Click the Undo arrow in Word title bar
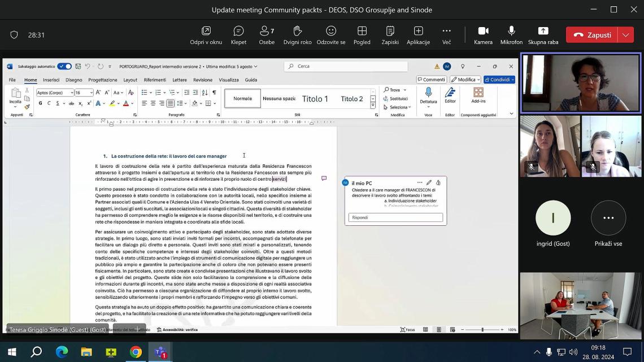Image resolution: width=644 pixels, height=362 pixels. point(88,66)
